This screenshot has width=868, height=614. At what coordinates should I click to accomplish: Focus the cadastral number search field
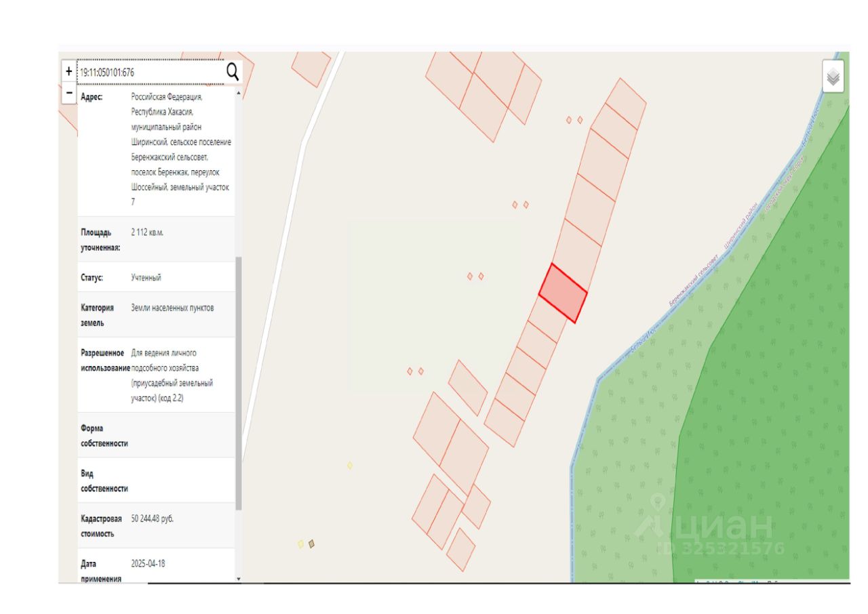(x=151, y=71)
